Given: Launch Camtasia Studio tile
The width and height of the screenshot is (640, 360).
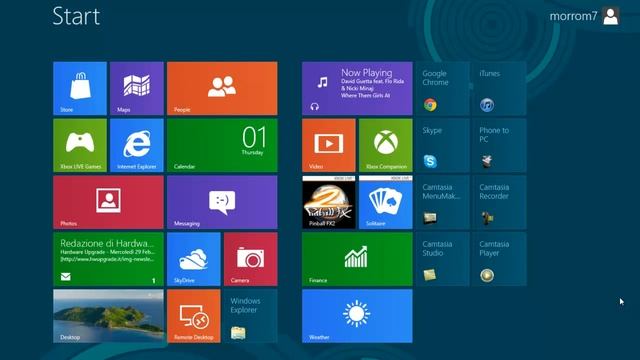Looking at the screenshot, I should click(443, 259).
